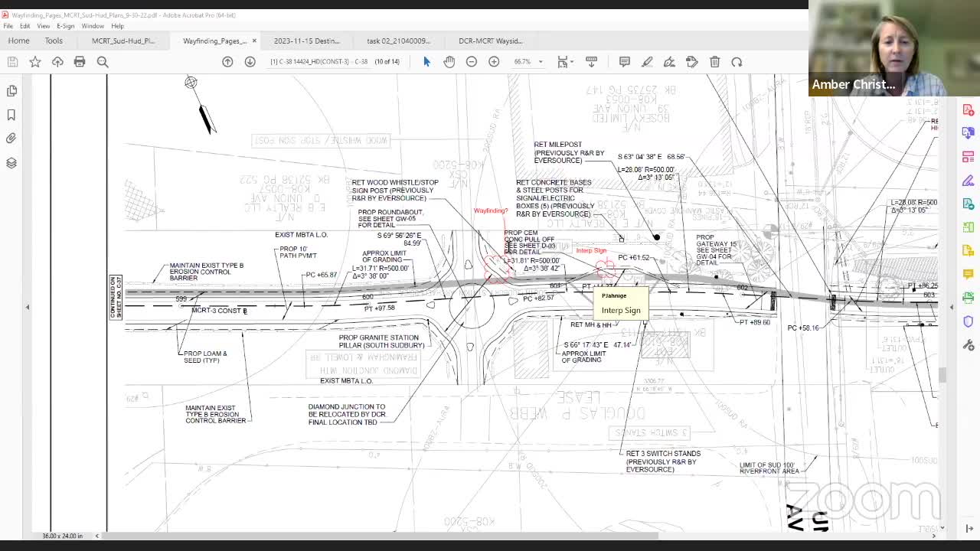980x551 pixels.
Task: Open attachments paperclip panel
Action: point(11,139)
